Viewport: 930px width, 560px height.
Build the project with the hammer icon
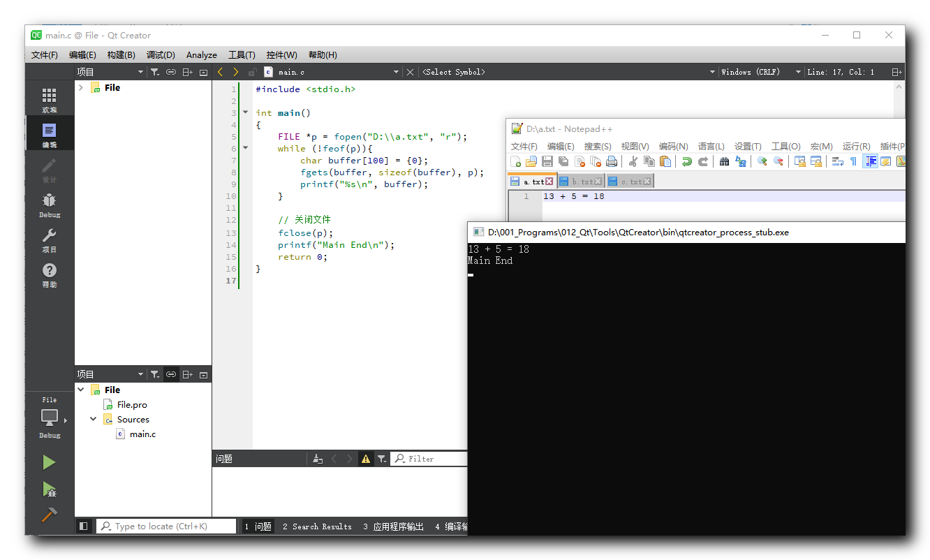49,515
